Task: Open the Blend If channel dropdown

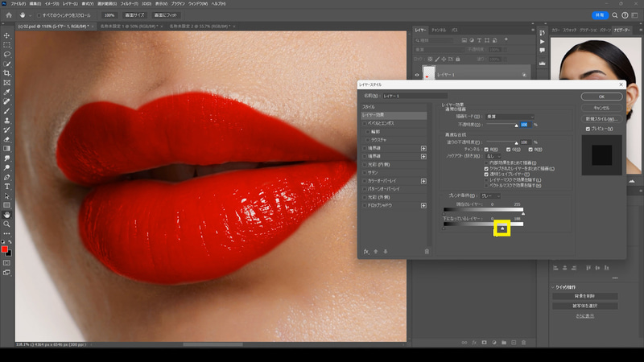Action: coord(491,195)
